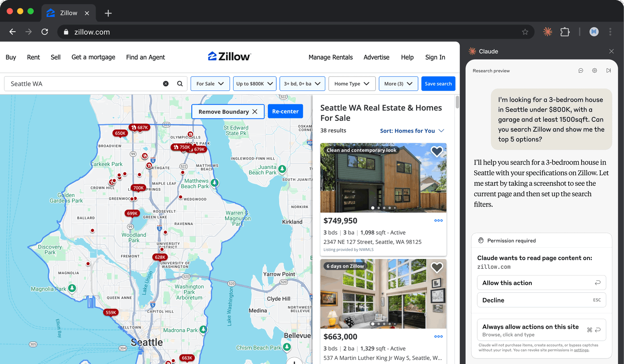
Task: Open Manage Rentals menu
Action: (x=331, y=57)
